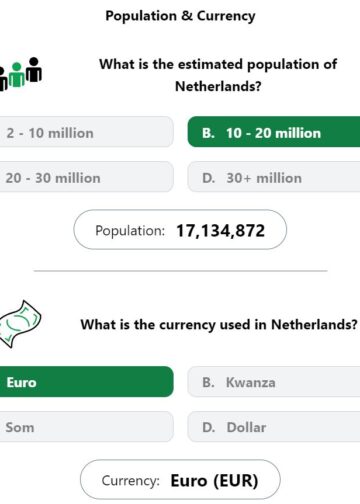
Task: Click the Population 17,134,872 result box
Action: click(x=180, y=230)
